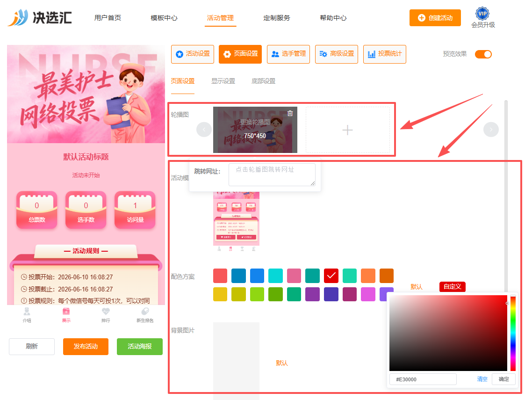Open 展示 tab in phone preview
Image resolution: width=532 pixels, height=400 pixels.
66,315
